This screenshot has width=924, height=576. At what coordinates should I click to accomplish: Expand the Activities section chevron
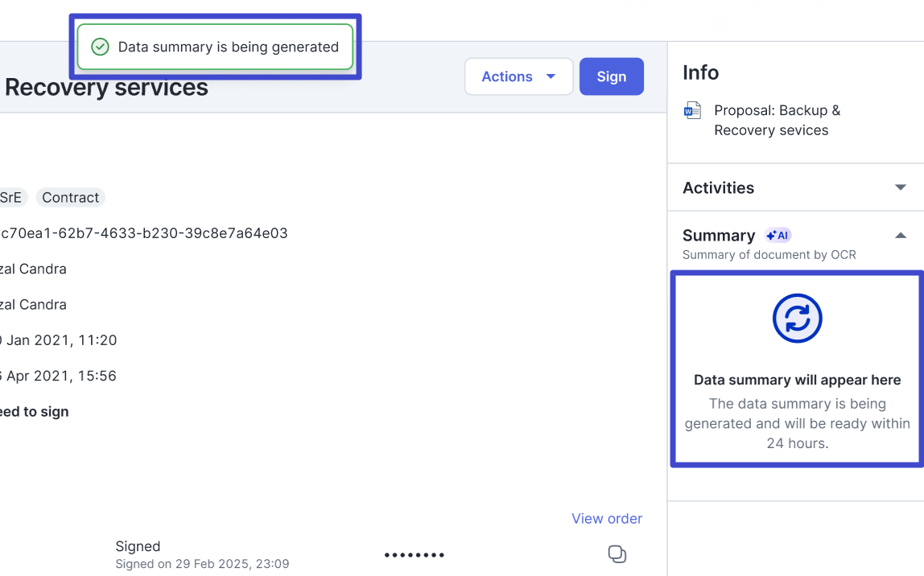[x=900, y=187]
